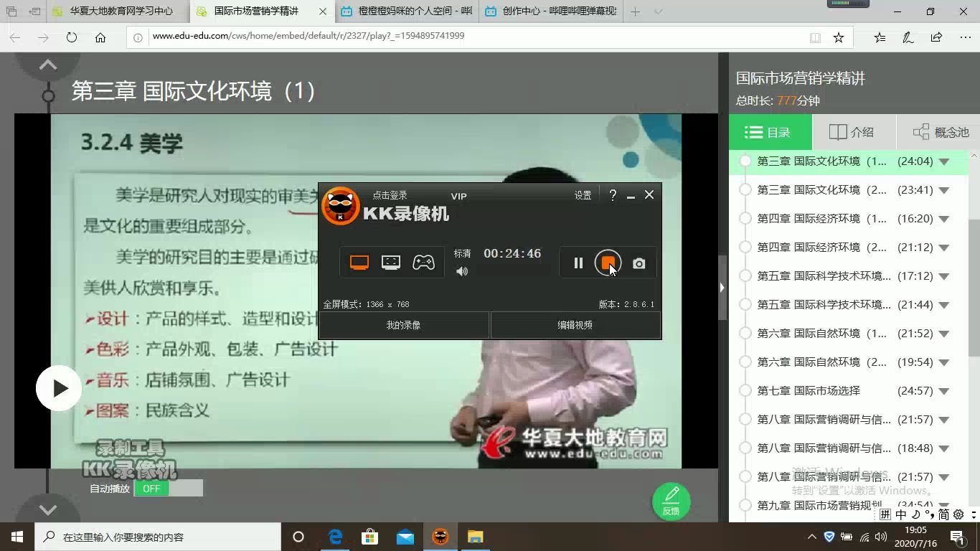The height and width of the screenshot is (551, 980).
Task: Add page to favorites star
Action: tap(838, 37)
